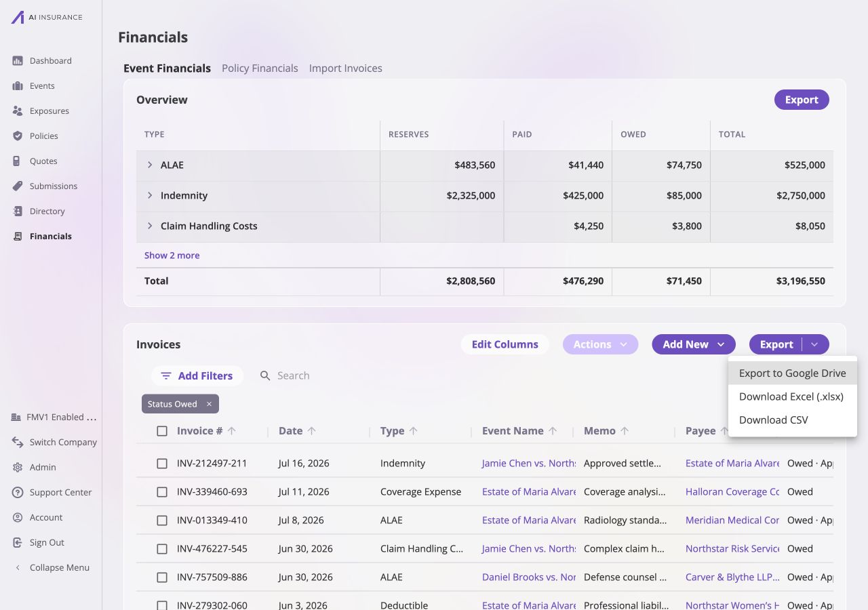The width and height of the screenshot is (868, 610).
Task: Click the Overview Export button
Action: coord(802,100)
